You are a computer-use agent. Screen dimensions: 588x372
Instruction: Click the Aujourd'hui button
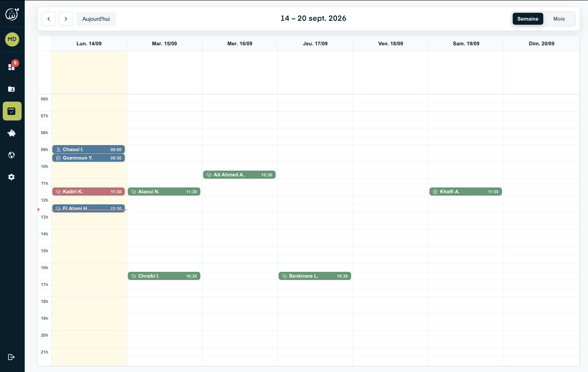click(x=96, y=19)
